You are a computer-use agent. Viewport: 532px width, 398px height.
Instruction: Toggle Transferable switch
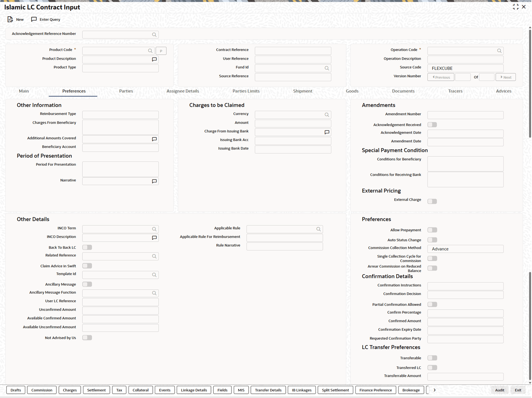432,358
